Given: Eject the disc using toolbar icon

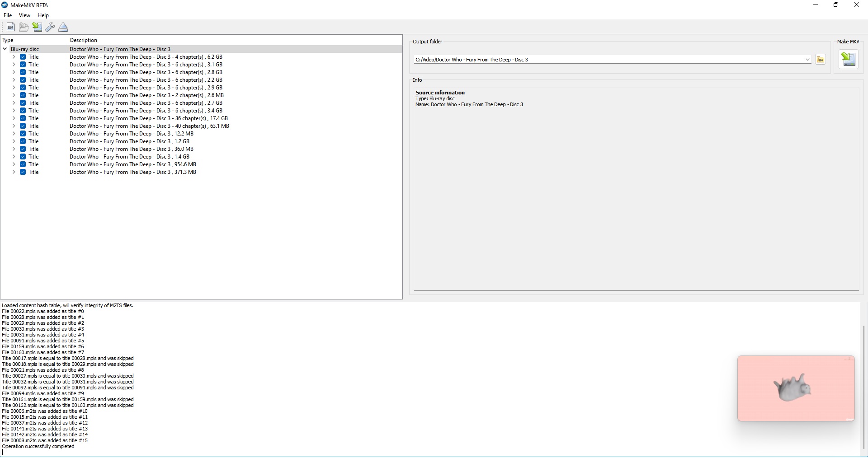Looking at the screenshot, I should (x=63, y=27).
